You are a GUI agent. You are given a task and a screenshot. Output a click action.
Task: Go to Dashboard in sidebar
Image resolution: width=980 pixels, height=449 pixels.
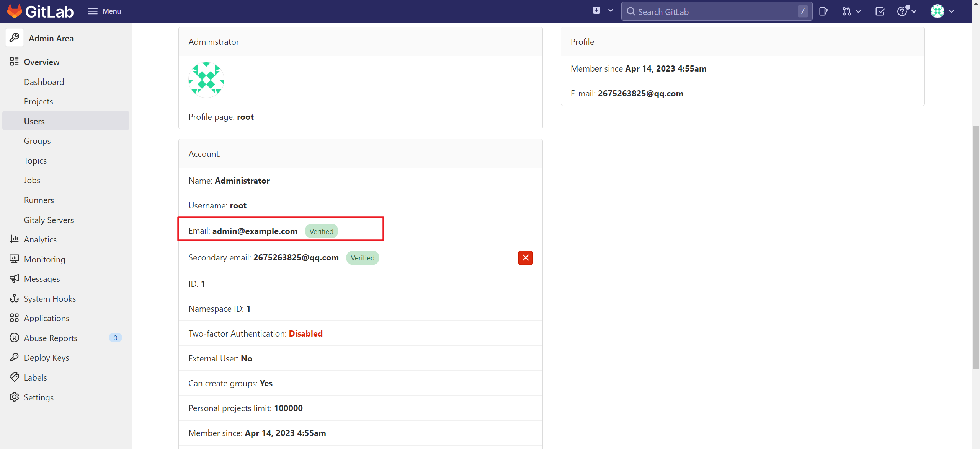(44, 82)
